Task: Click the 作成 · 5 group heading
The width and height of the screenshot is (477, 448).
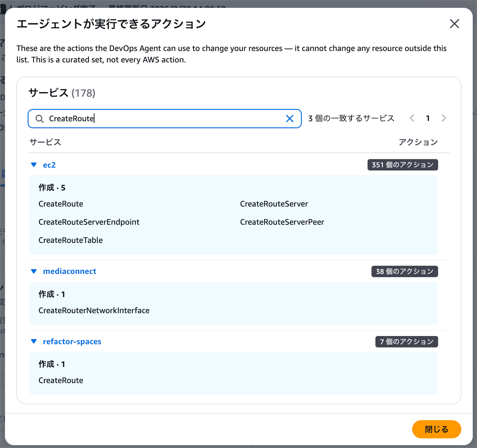Action: pyautogui.click(x=52, y=188)
